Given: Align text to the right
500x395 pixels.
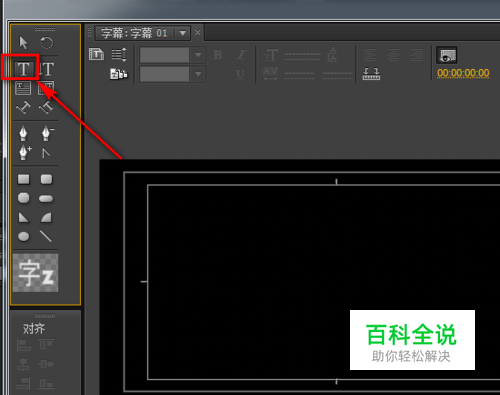Looking at the screenshot, I should click(x=417, y=55).
